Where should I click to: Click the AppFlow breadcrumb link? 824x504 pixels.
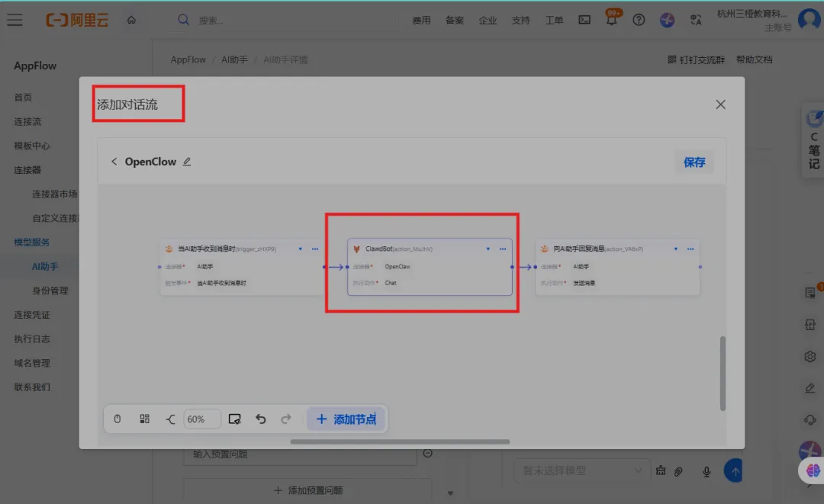(188, 59)
